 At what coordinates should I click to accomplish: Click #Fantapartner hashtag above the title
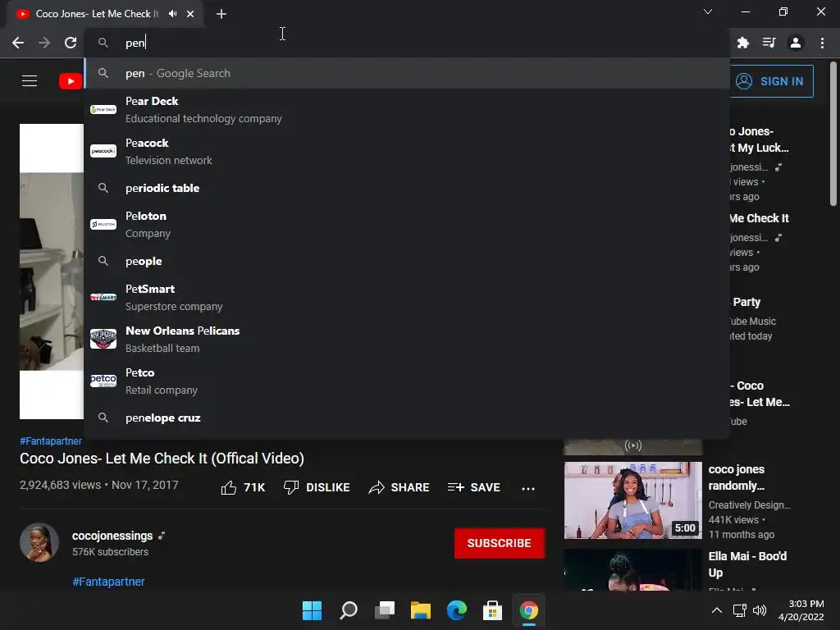[51, 441]
